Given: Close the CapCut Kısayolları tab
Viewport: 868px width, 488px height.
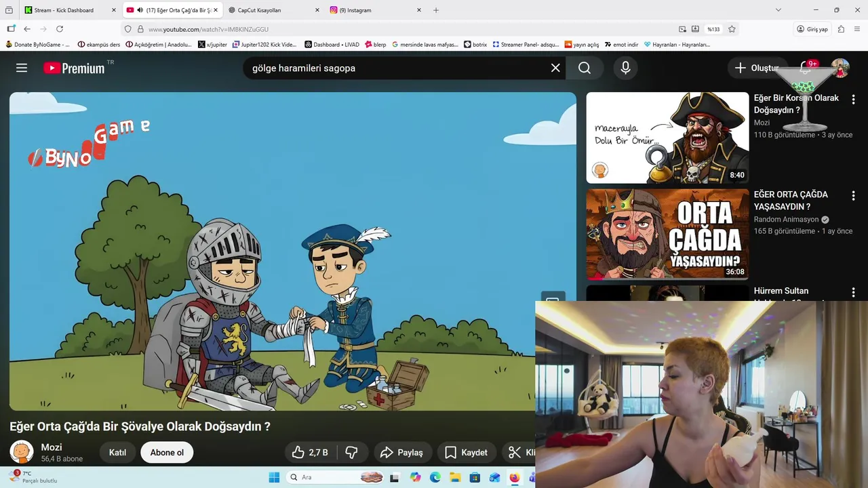Looking at the screenshot, I should [317, 10].
